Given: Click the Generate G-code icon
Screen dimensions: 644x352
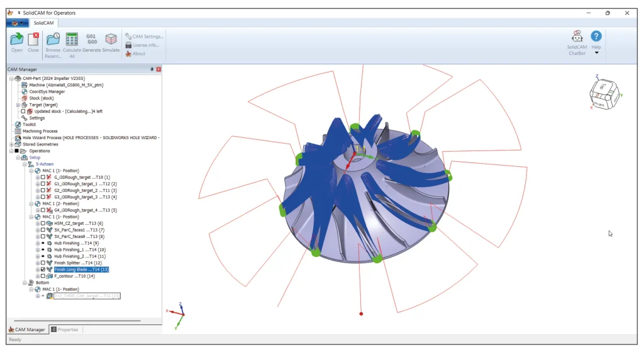Looking at the screenshot, I should 91,40.
